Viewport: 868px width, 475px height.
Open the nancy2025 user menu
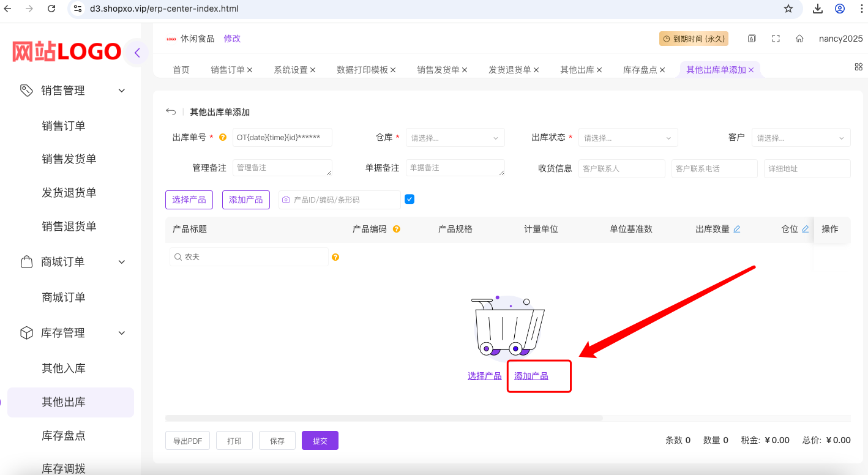pos(840,39)
